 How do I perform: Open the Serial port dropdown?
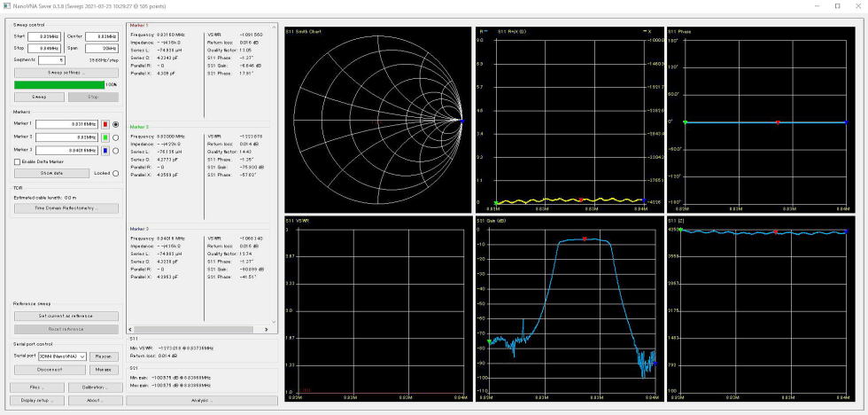[x=63, y=356]
